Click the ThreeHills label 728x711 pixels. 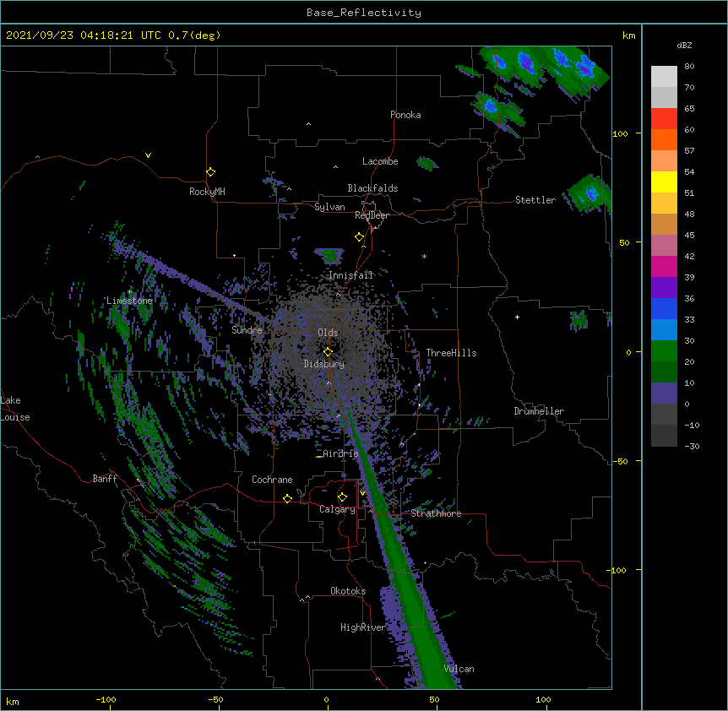[451, 353]
